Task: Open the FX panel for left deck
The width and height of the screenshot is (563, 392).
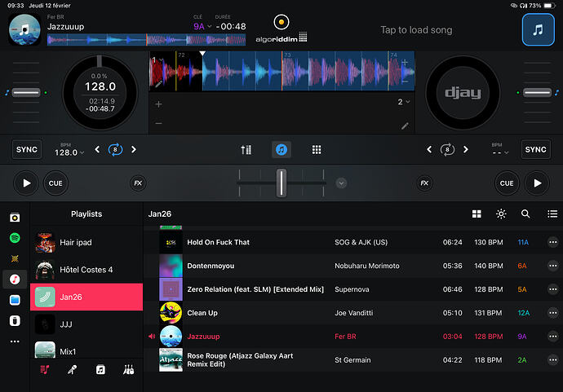Action: tap(138, 183)
